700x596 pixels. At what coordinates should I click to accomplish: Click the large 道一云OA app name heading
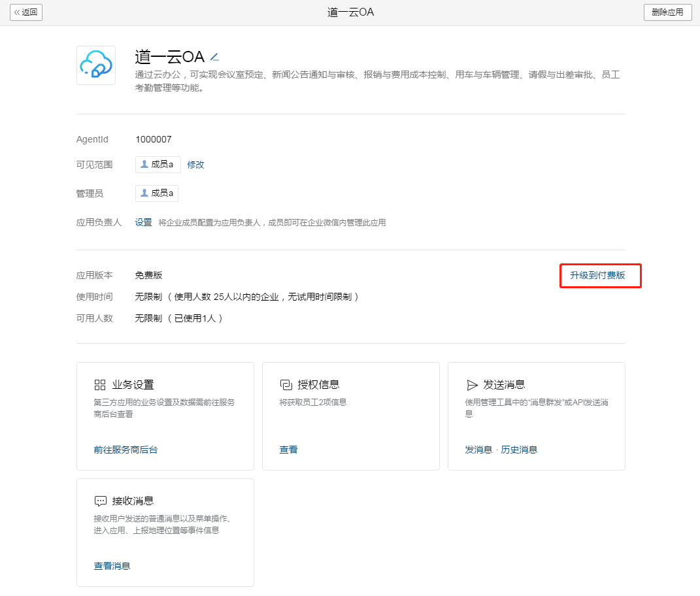coord(170,57)
